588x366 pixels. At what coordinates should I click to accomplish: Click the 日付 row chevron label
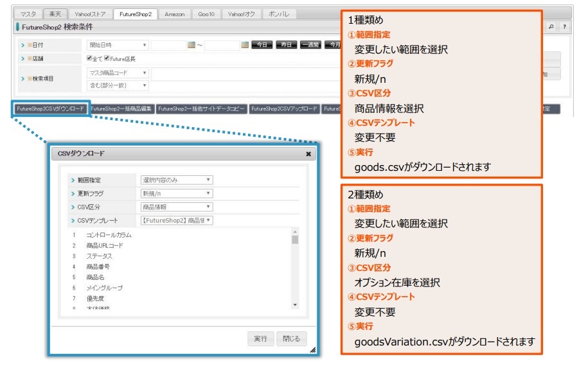tap(32, 45)
